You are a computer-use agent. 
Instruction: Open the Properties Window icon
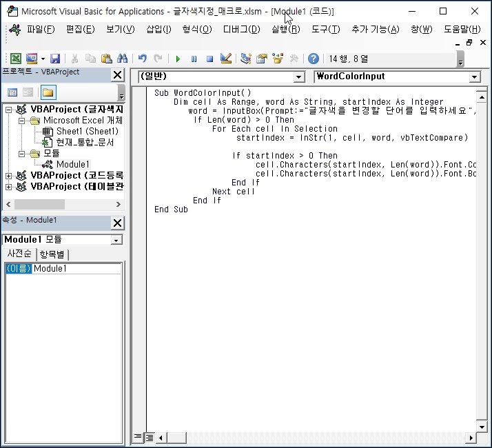coord(262,59)
